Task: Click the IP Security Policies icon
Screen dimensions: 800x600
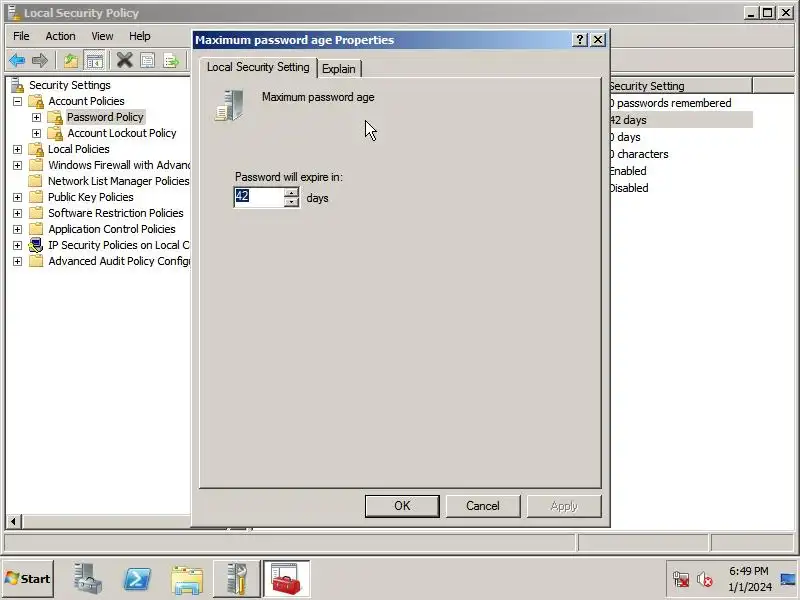Action: coord(36,245)
